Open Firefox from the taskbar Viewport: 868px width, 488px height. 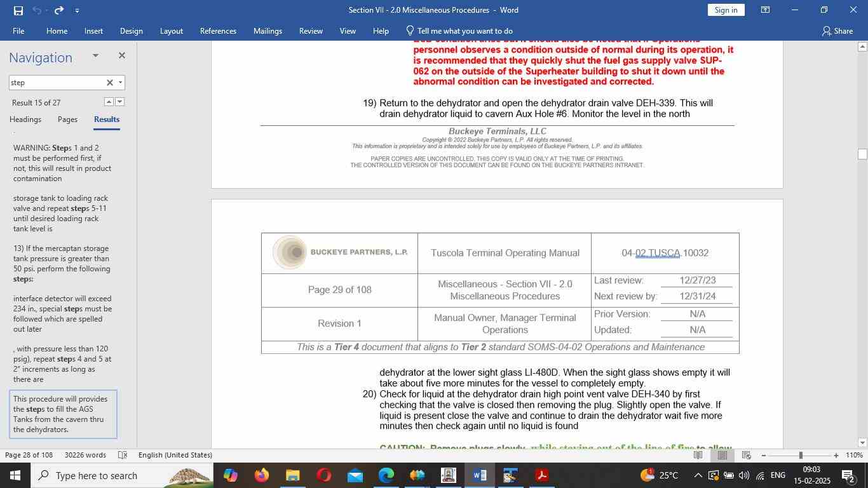click(x=261, y=475)
